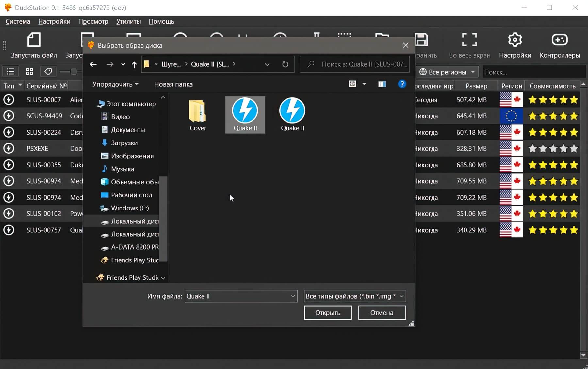Open recent locations dropdown arrow
Image resolution: width=588 pixels, height=369 pixels.
(x=123, y=64)
